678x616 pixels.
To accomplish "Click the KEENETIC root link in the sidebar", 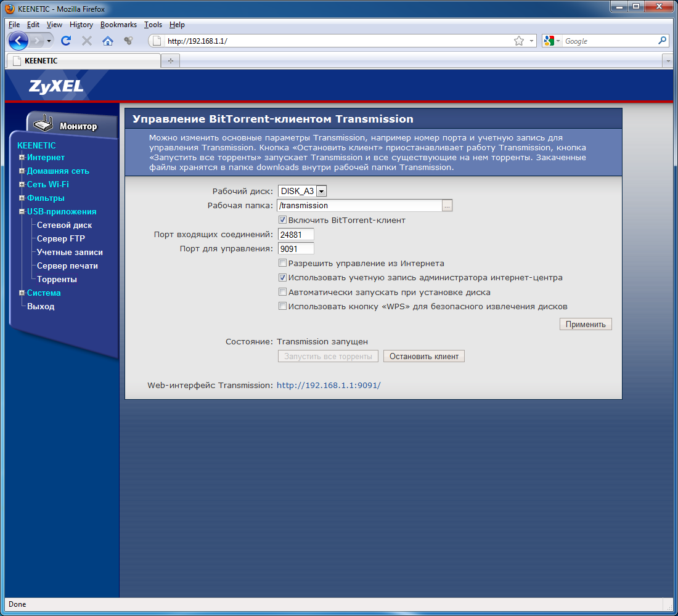I will pyautogui.click(x=36, y=145).
